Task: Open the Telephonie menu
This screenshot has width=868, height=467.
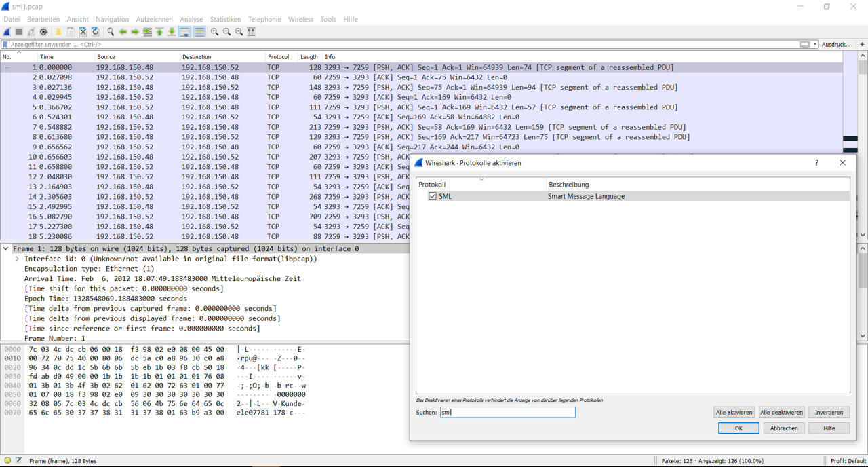Action: [264, 19]
